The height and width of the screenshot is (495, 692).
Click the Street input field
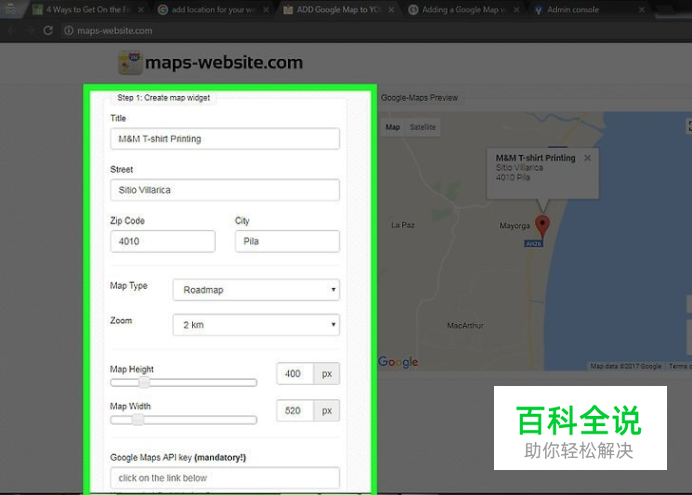pos(225,190)
